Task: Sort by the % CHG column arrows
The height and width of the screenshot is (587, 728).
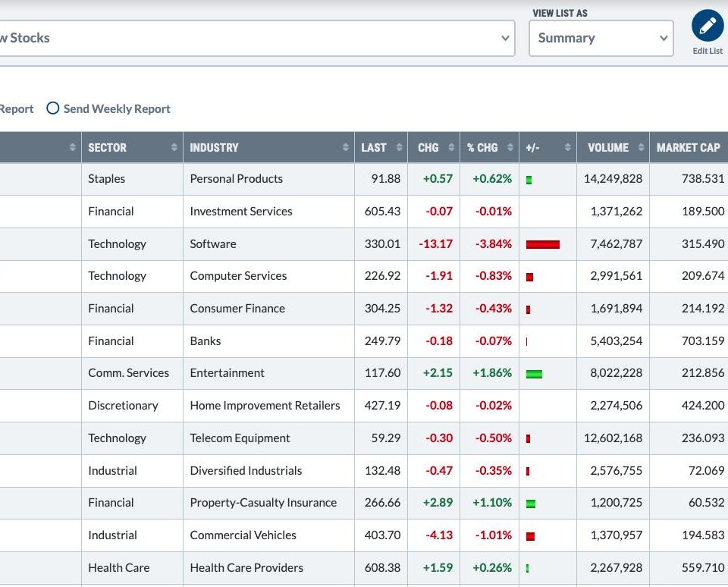Action: pos(510,148)
